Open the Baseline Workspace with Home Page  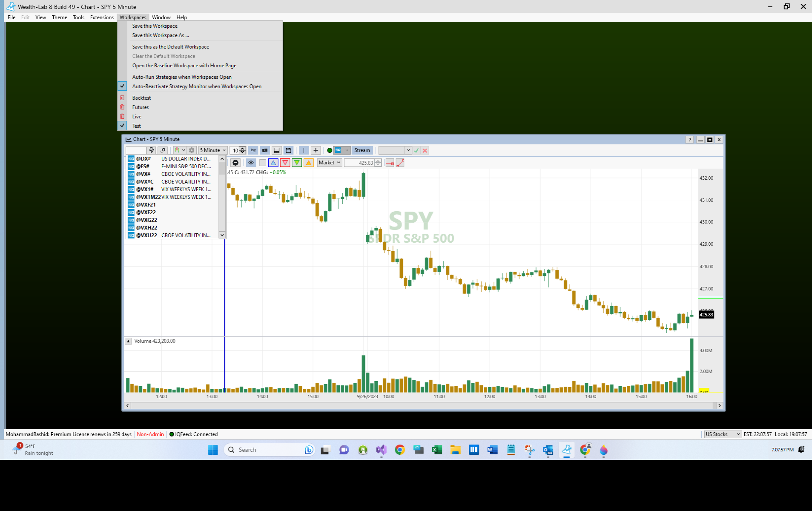200,66
